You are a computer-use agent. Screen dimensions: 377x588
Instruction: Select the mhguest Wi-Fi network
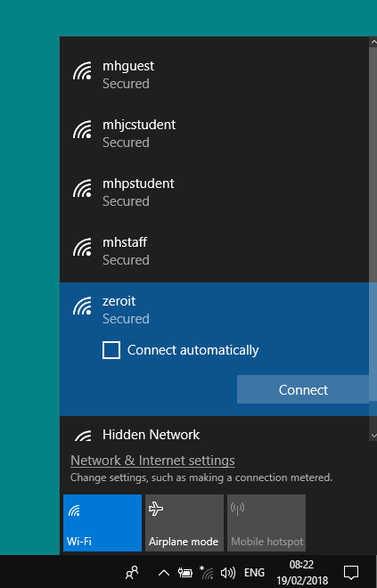214,75
